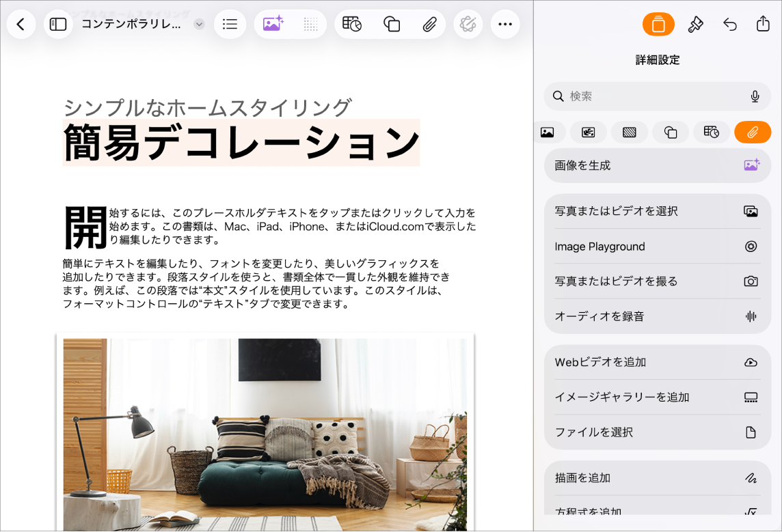Toggle the Insert panel orange cube icon
This screenshot has height=532, width=782.
click(x=657, y=24)
